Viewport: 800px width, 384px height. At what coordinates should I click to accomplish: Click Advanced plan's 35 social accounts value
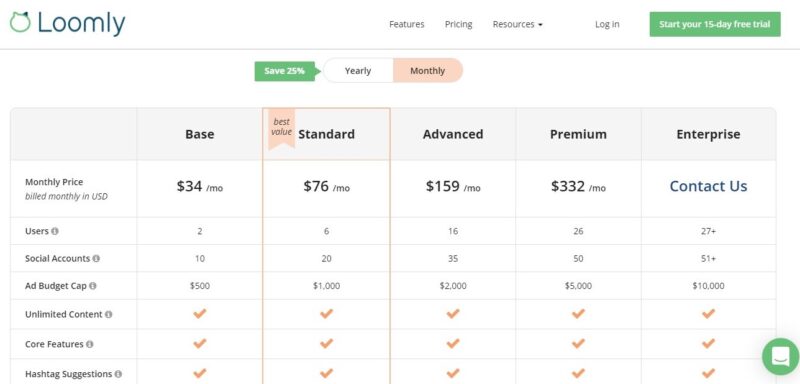click(x=453, y=259)
